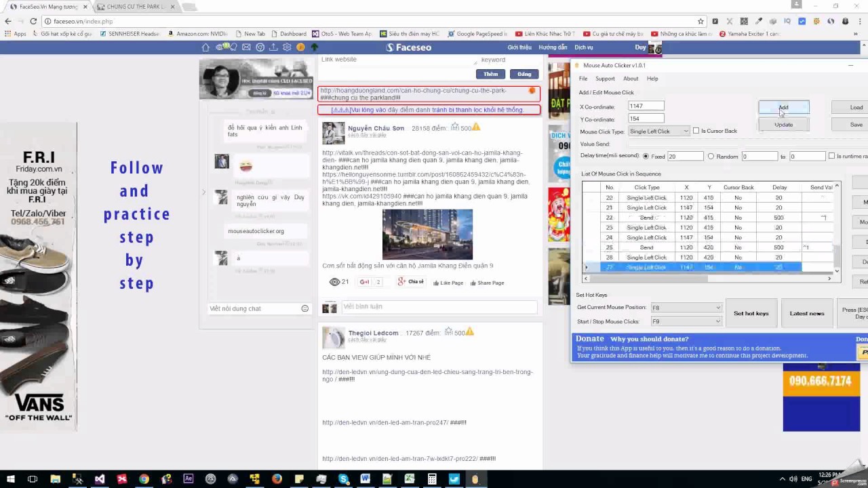The width and height of the screenshot is (868, 488).
Task: Toggle the Is runtime random checkbox
Action: [x=831, y=157]
